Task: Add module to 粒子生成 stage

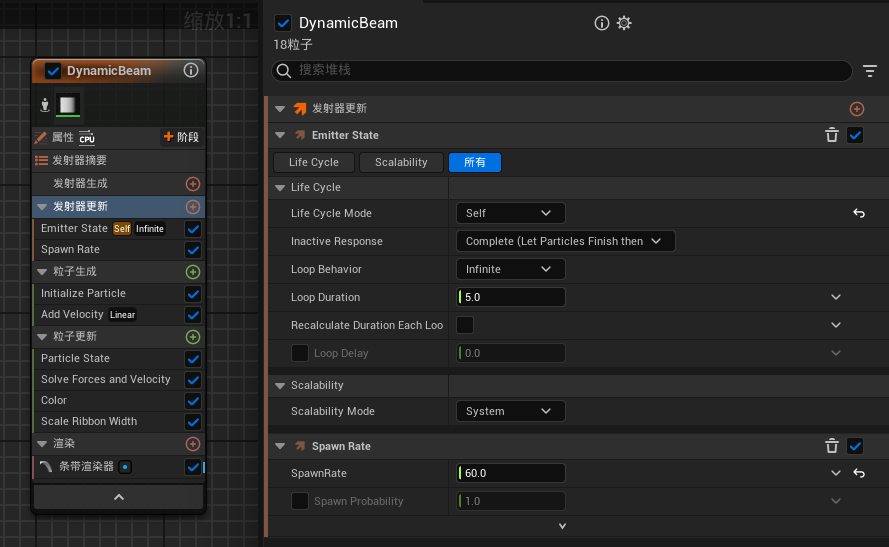Action: click(x=193, y=272)
